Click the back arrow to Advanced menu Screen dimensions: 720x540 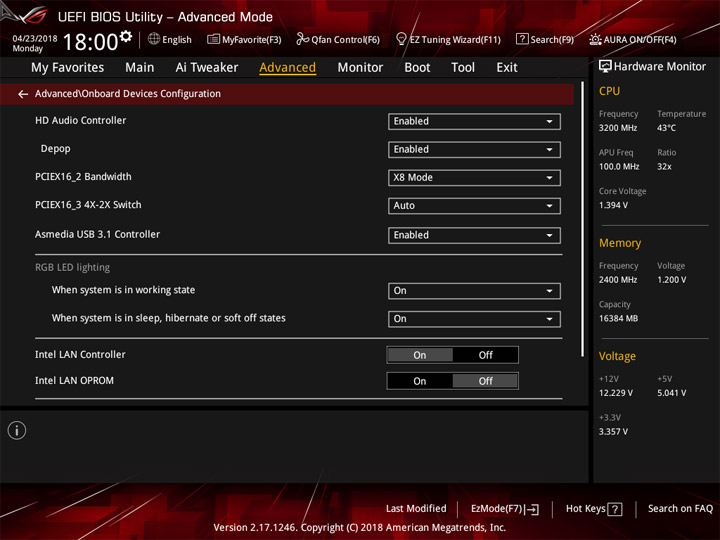click(x=23, y=94)
